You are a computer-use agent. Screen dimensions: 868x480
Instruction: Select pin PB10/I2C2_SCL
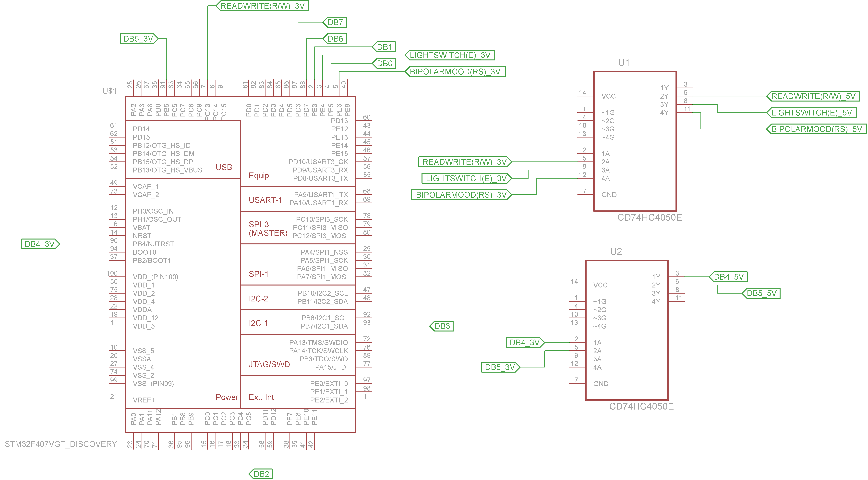pos(323,294)
